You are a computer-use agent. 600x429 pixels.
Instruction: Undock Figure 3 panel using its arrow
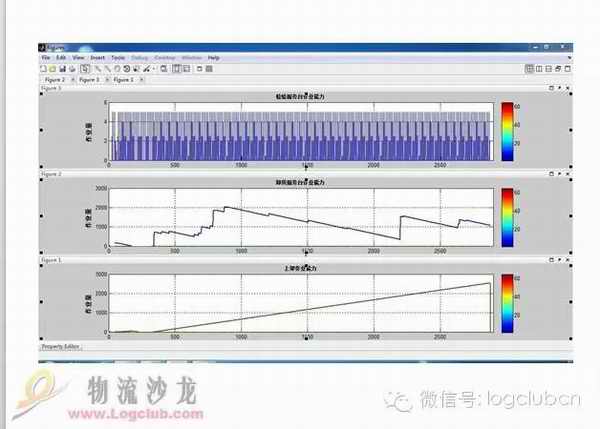point(558,89)
